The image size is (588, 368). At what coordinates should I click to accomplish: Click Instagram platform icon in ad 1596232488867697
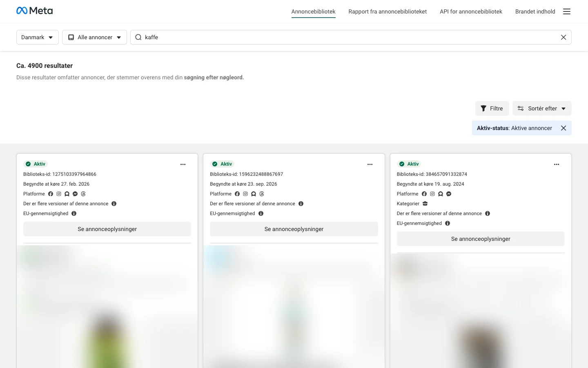[245, 194]
